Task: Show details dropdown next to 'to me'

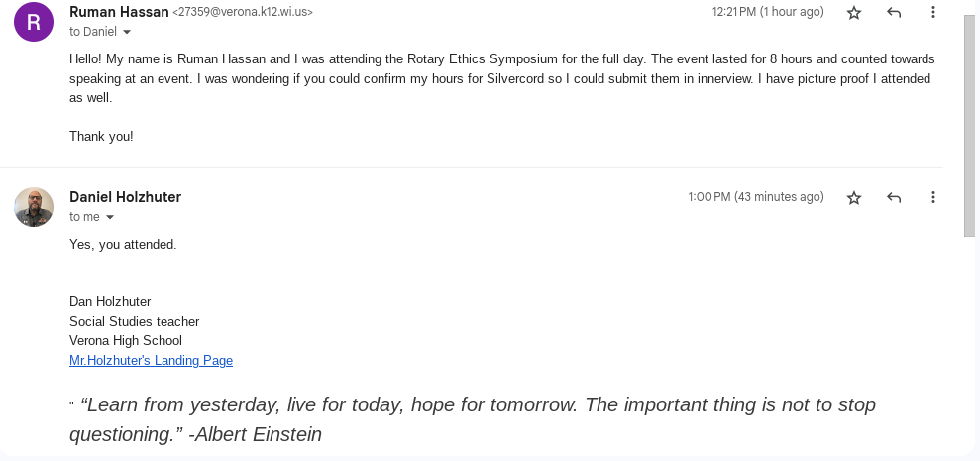Action: coord(110,218)
